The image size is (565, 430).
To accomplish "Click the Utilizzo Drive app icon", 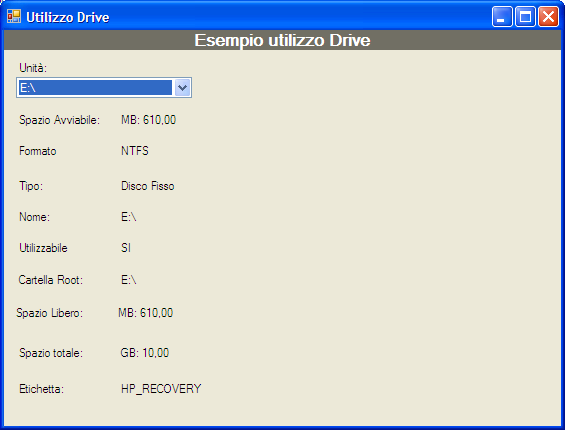I will pyautogui.click(x=14, y=17).
